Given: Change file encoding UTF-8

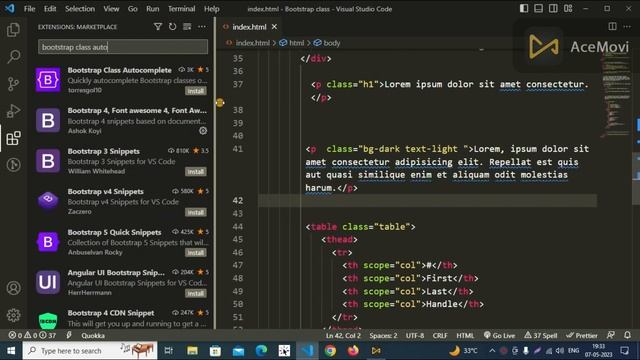Looking at the screenshot, I should tap(415, 336).
